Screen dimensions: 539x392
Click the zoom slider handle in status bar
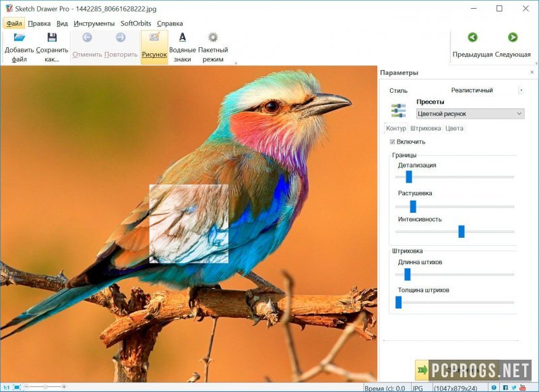(x=45, y=387)
